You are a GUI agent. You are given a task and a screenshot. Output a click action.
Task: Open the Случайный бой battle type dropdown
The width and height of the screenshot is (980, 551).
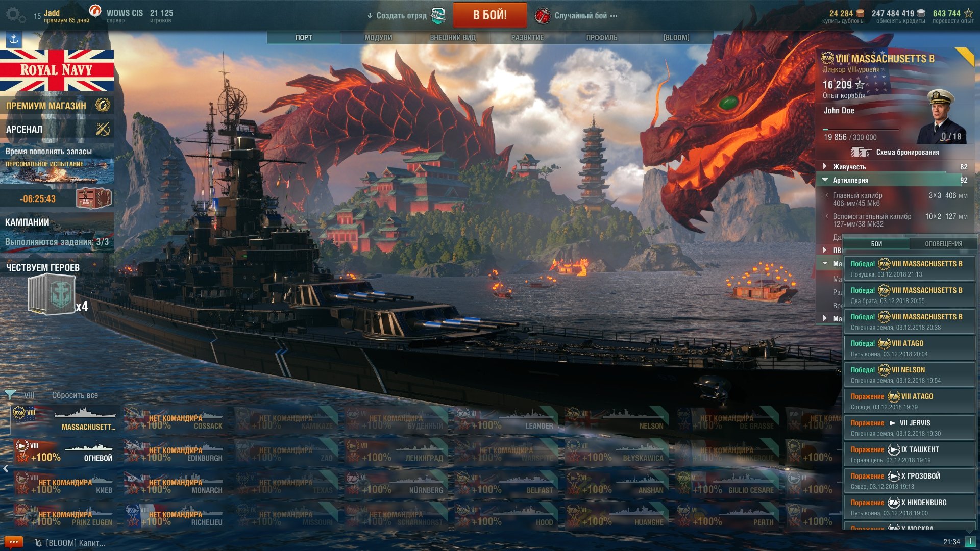(x=576, y=16)
